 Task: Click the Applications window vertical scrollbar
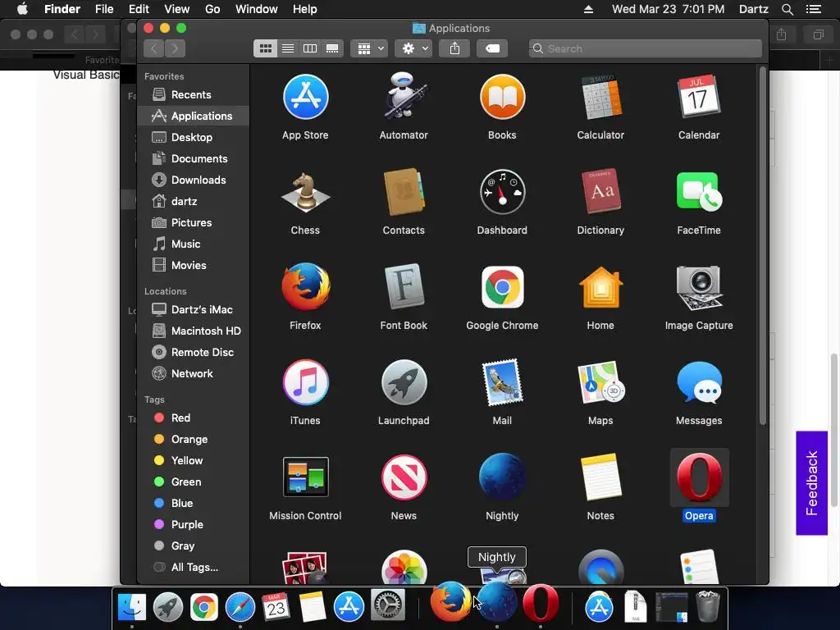click(x=763, y=245)
